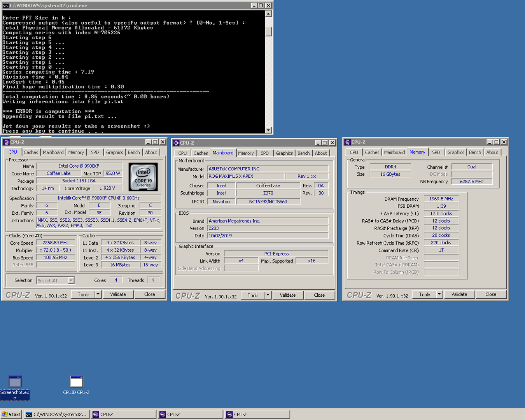This screenshot has width=525, height=420.
Task: Click title bar icon of Memory CPU-Z window
Action: point(348,142)
